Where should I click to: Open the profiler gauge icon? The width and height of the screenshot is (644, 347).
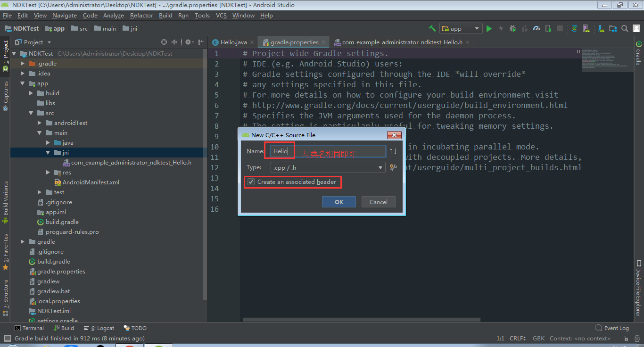pyautogui.click(x=536, y=28)
